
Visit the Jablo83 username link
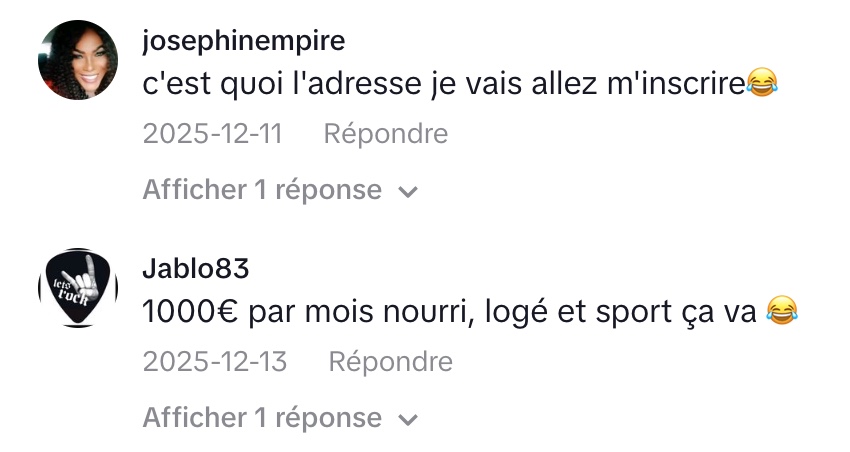point(196,268)
